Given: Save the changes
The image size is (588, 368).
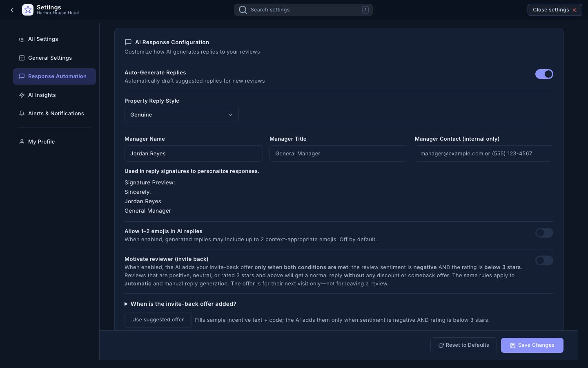Looking at the screenshot, I should coord(532,346).
